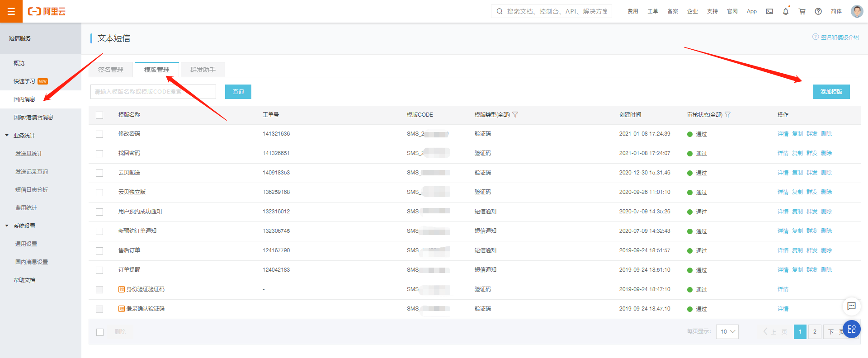Focus the template name search field

click(x=153, y=92)
